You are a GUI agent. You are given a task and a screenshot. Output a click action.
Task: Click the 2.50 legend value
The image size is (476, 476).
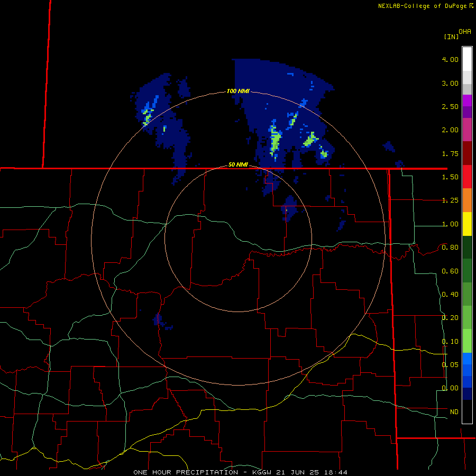point(450,106)
